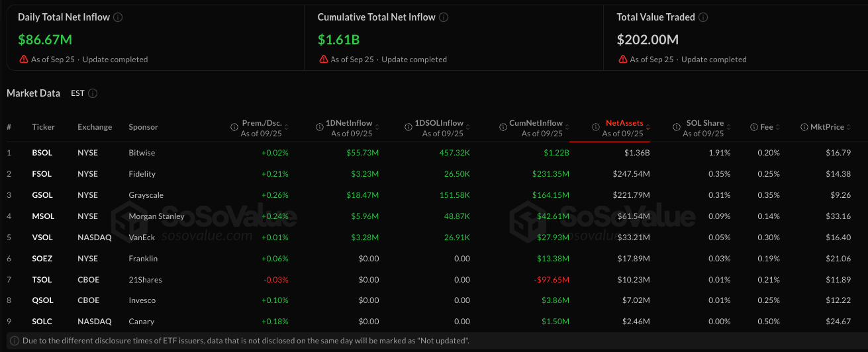Click info icon beside Cumulative Total Net Inflow
The width and height of the screenshot is (868, 352).
click(x=444, y=17)
